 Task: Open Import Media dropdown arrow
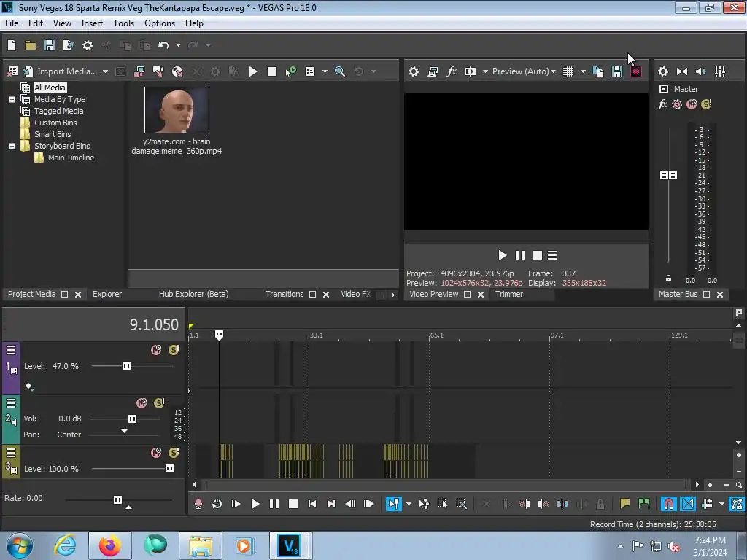click(105, 71)
